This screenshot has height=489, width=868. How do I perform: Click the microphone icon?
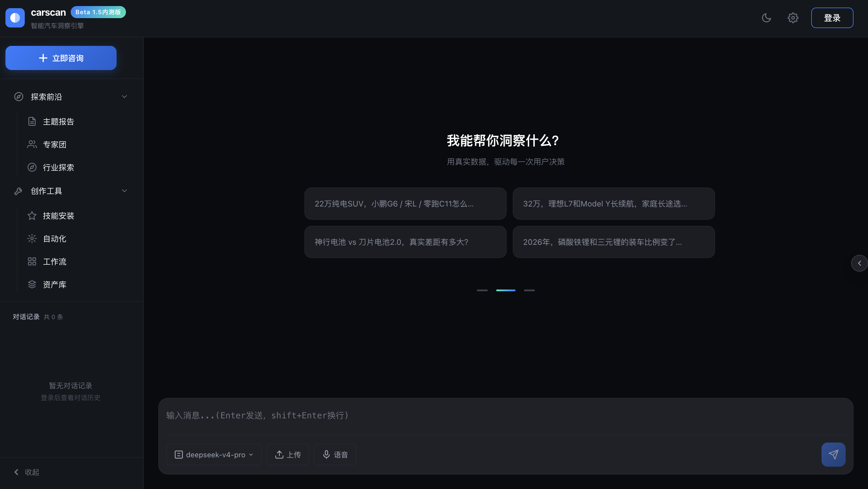(x=326, y=455)
